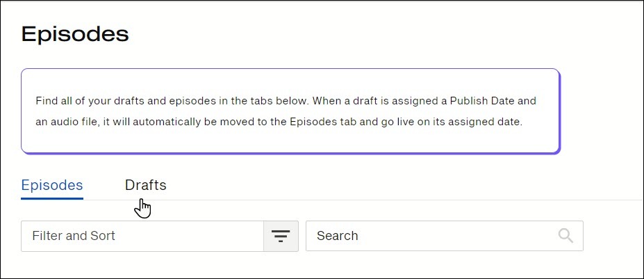The height and width of the screenshot is (279, 644).
Task: Open the Drafts list of unpublished episodes
Action: coord(145,185)
